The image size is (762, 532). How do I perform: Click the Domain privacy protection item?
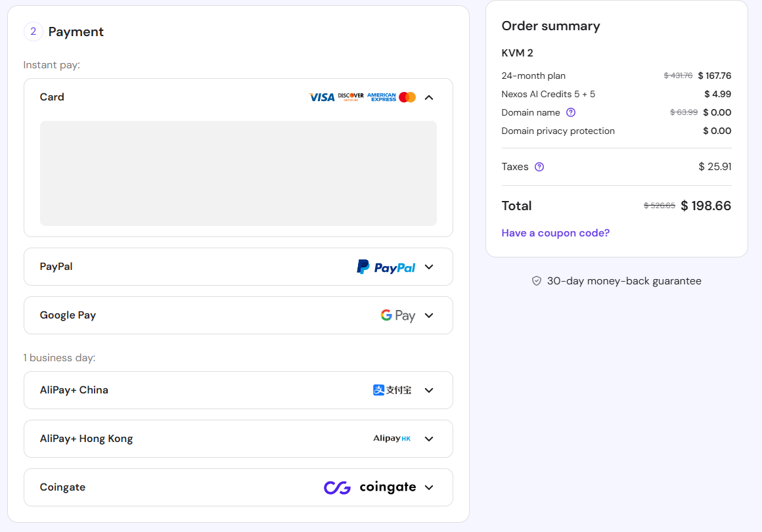(x=558, y=131)
